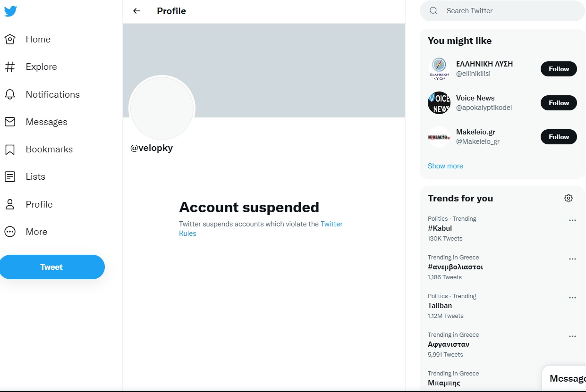
Task: Click the Bookmarks icon in sidebar
Action: [10, 150]
